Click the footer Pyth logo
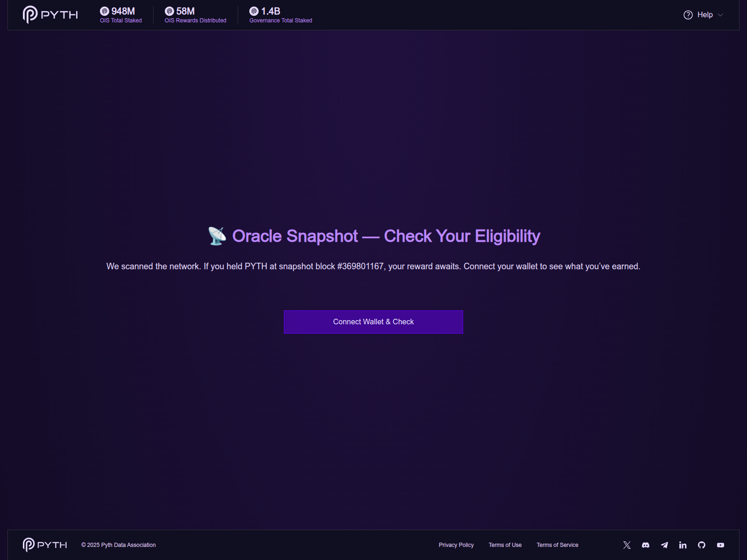Screen dimensions: 747x560 (x=45, y=545)
